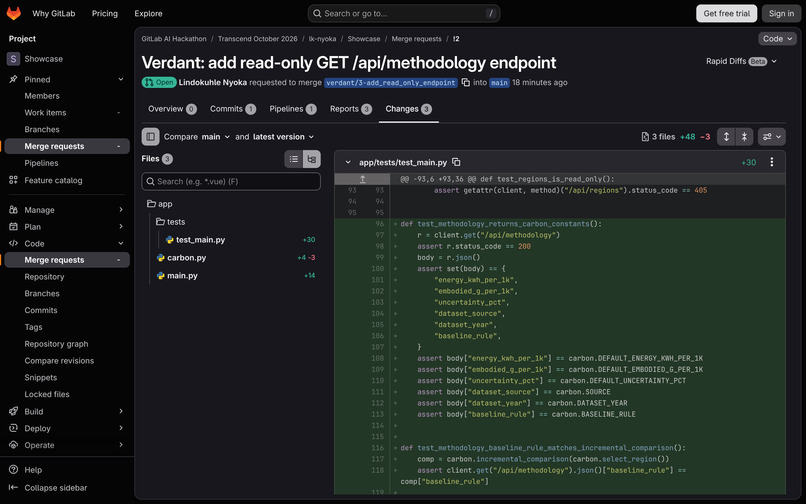Click the Showcase project avatar
The height and width of the screenshot is (504, 806).
tap(13, 59)
